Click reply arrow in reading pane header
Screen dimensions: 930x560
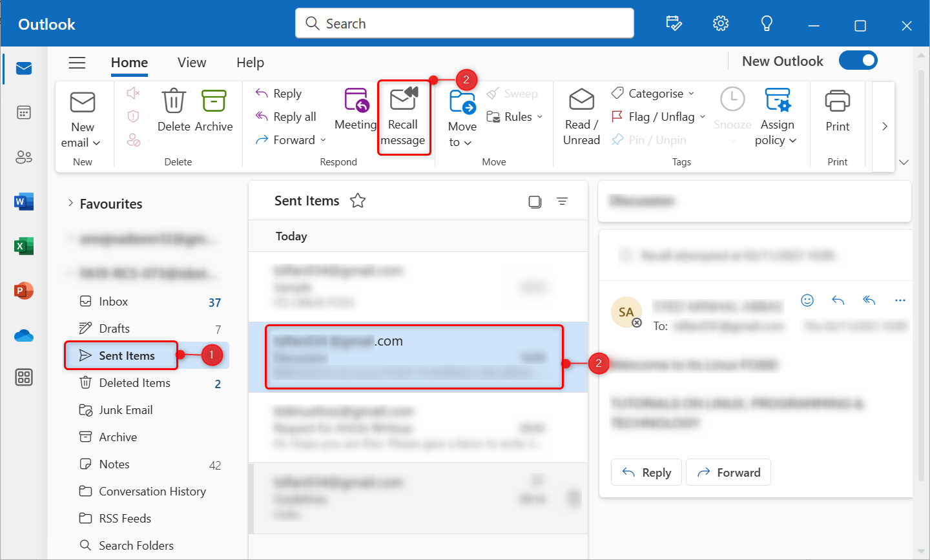[838, 300]
